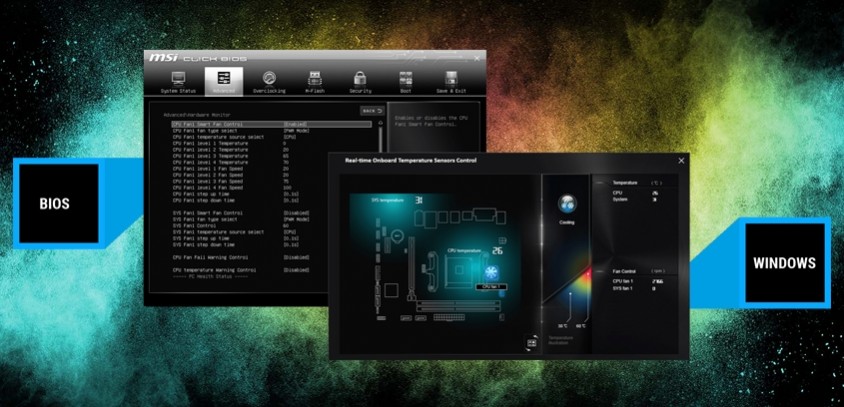Click the rotate board icon below motherboard
This screenshot has width=844, height=407.
point(531,343)
